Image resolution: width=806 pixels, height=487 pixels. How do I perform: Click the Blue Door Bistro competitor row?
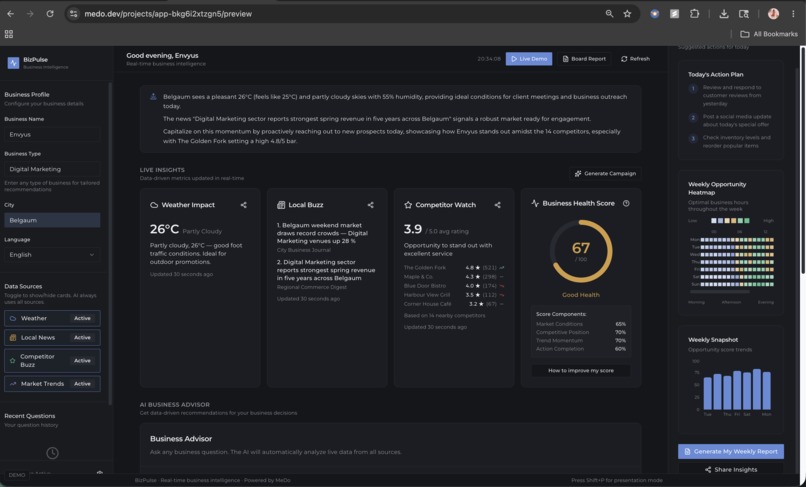click(454, 286)
